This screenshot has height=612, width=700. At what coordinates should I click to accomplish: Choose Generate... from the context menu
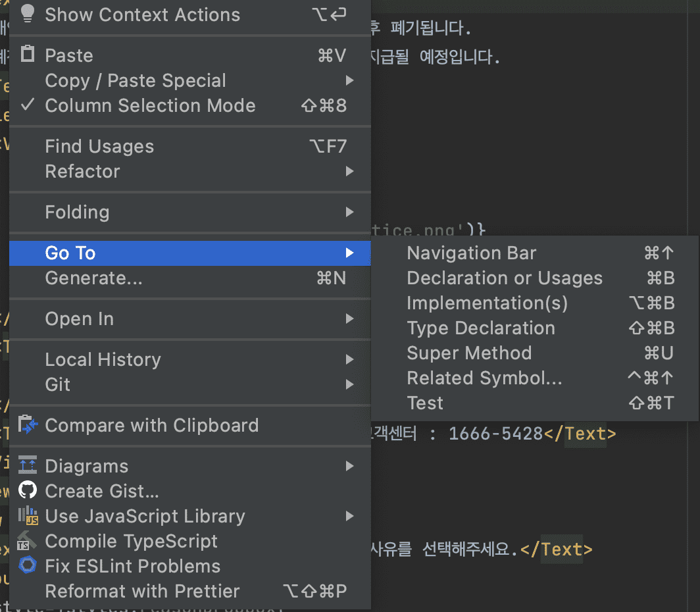tap(93, 278)
